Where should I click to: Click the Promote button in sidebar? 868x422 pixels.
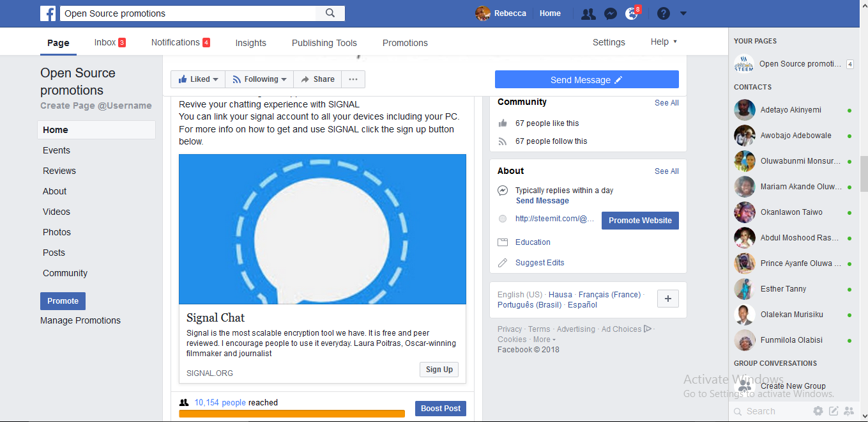(63, 301)
